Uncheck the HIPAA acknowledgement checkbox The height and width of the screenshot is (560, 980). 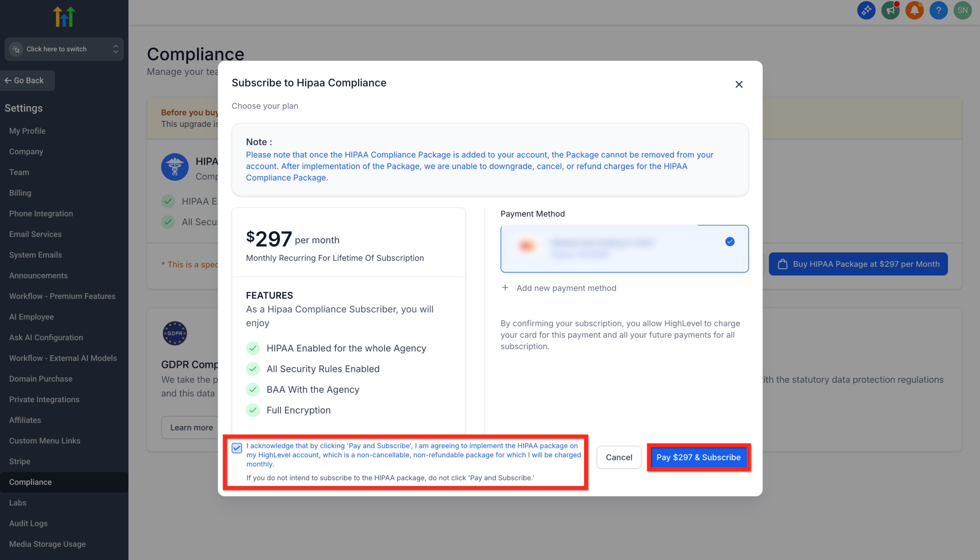pos(236,448)
